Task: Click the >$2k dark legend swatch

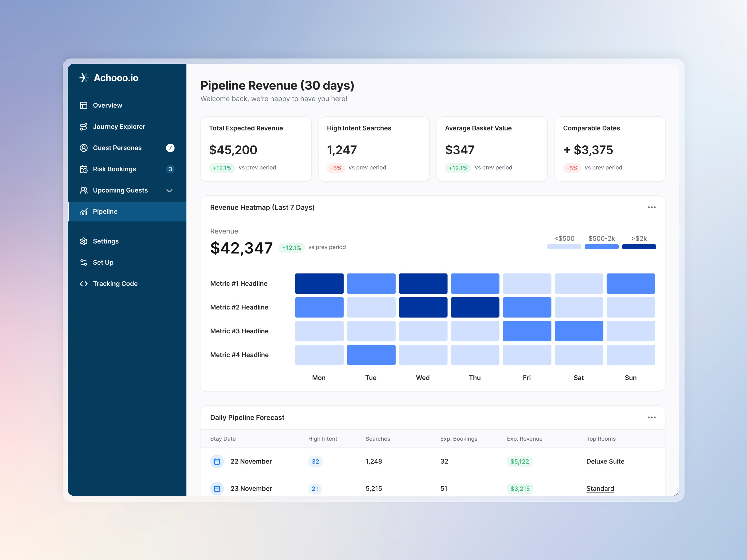Action: click(639, 247)
